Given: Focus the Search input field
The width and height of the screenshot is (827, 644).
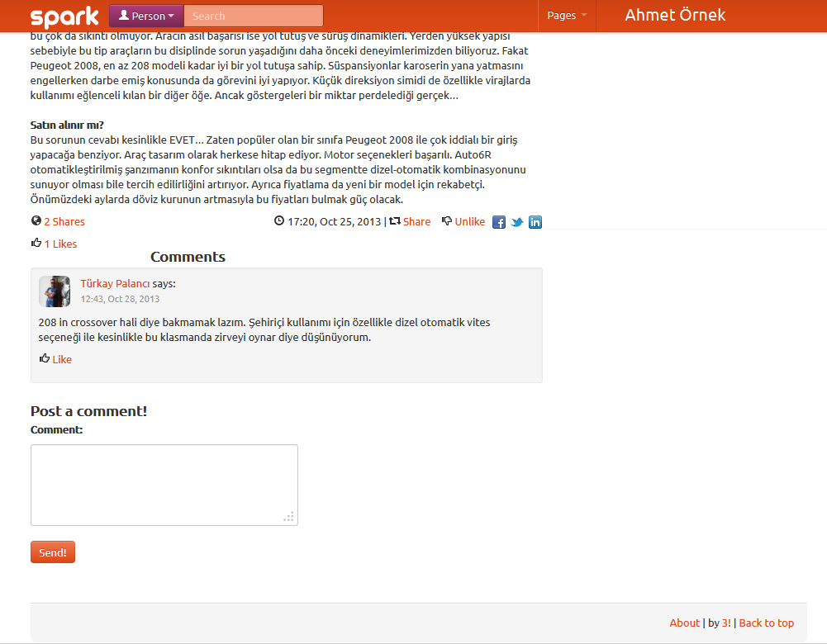Looking at the screenshot, I should (253, 16).
